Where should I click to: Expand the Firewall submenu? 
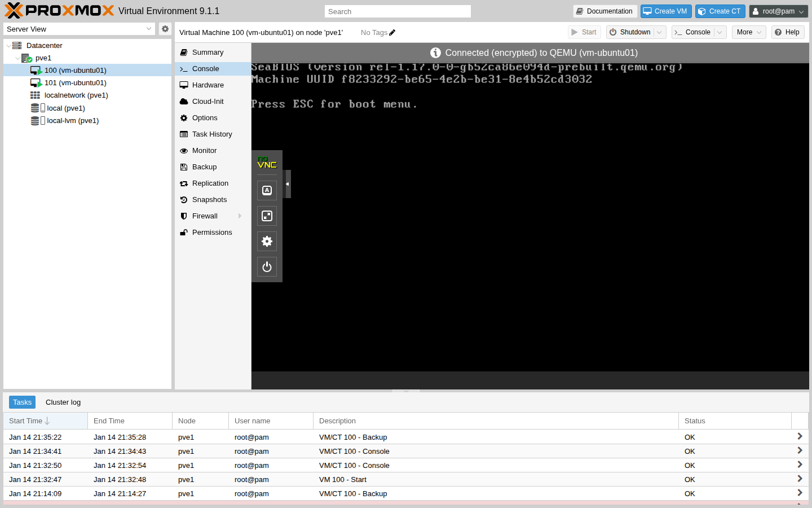(239, 216)
